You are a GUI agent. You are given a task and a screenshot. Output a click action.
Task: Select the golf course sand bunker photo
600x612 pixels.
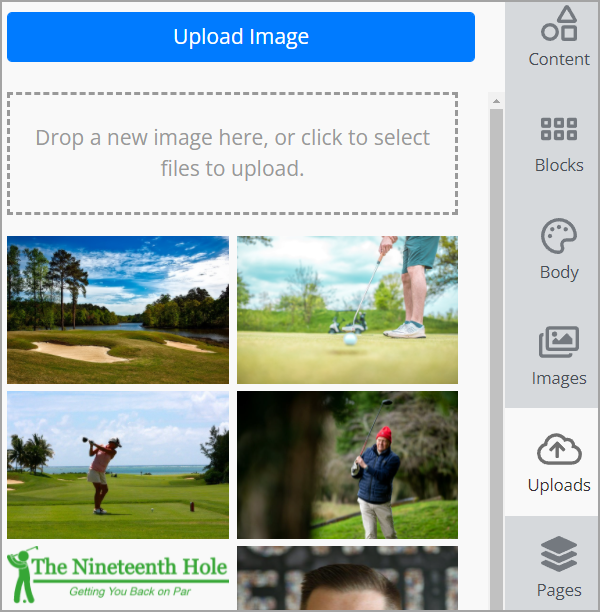(x=118, y=310)
